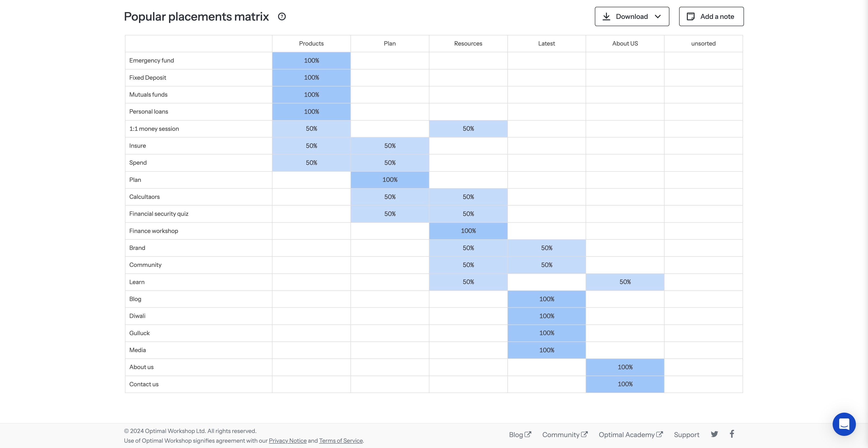Image resolution: width=868 pixels, height=448 pixels.
Task: Open the Download dropdown menu
Action: point(631,16)
